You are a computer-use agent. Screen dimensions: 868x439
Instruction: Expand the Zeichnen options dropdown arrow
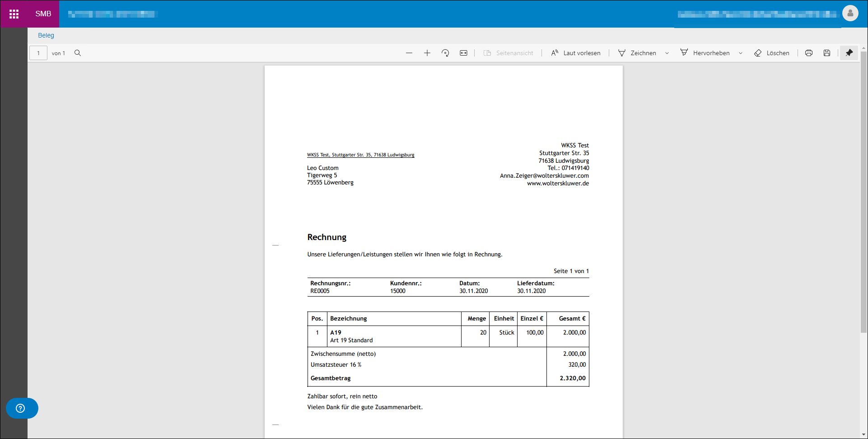point(667,53)
